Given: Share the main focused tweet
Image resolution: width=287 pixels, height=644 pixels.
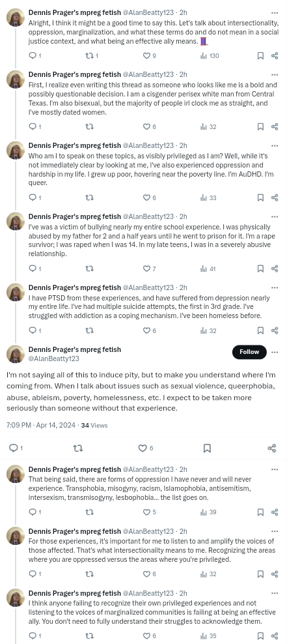Looking at the screenshot, I should pyautogui.click(x=272, y=448).
